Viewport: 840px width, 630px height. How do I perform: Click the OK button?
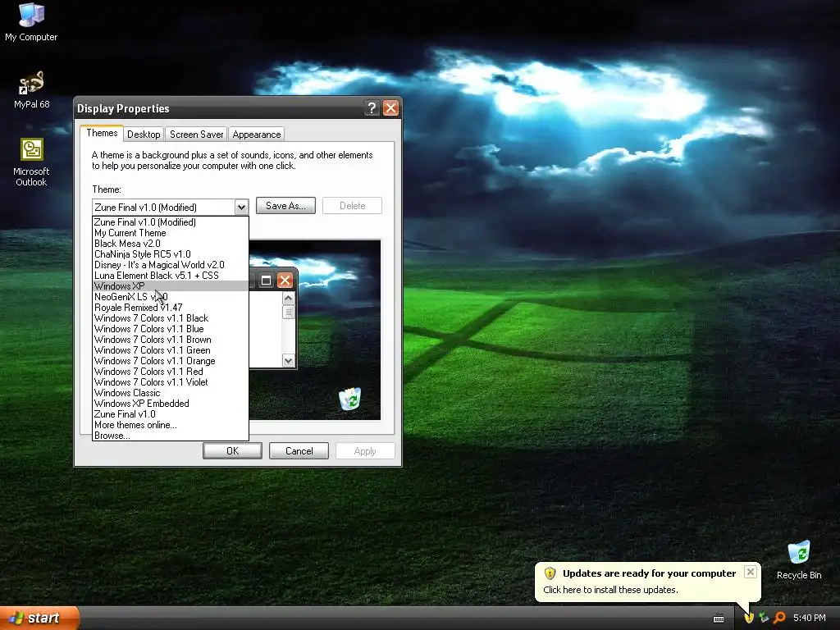pos(232,451)
